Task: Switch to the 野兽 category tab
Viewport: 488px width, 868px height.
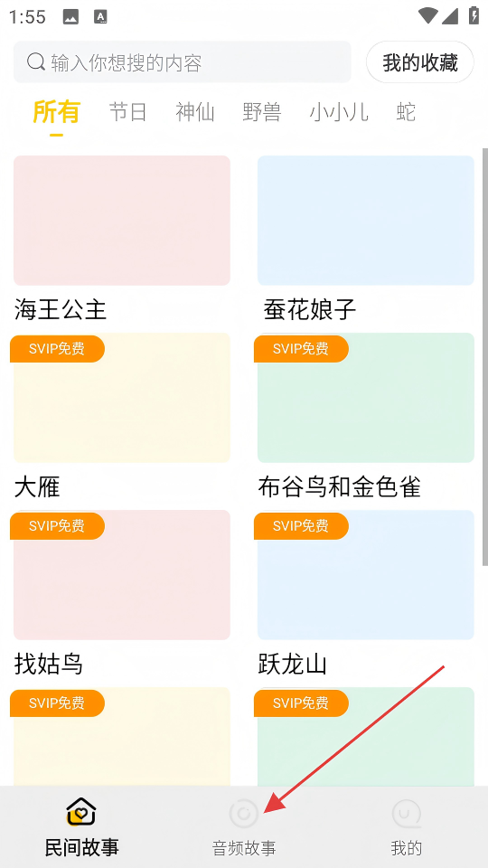Action: (x=262, y=112)
